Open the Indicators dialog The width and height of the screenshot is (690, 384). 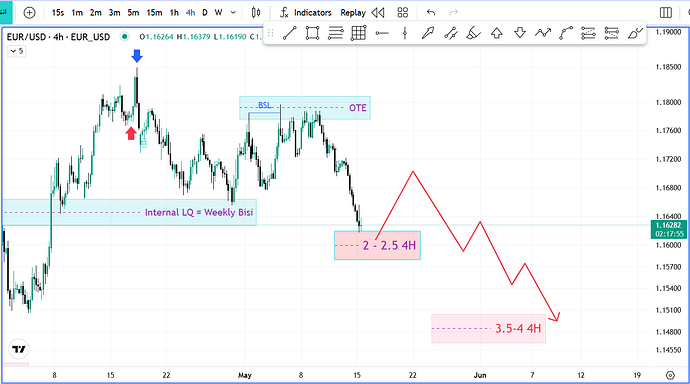[305, 13]
